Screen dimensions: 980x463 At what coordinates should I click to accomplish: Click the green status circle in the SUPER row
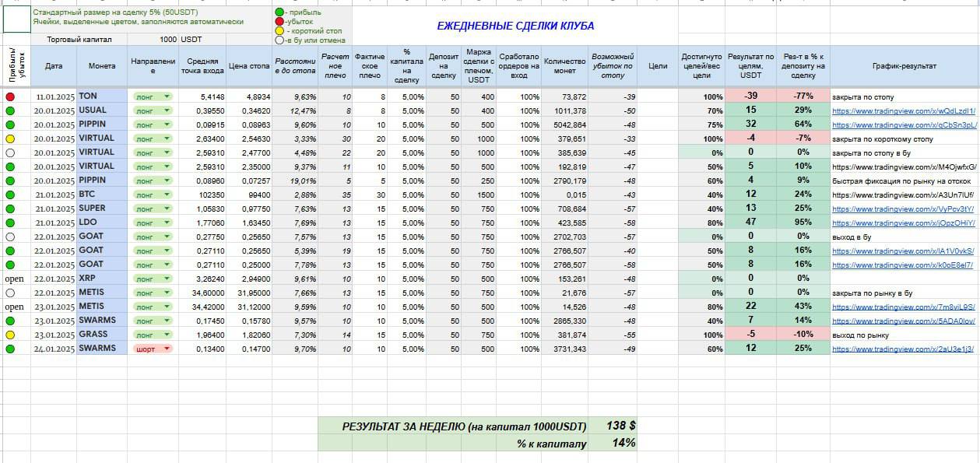[10, 208]
